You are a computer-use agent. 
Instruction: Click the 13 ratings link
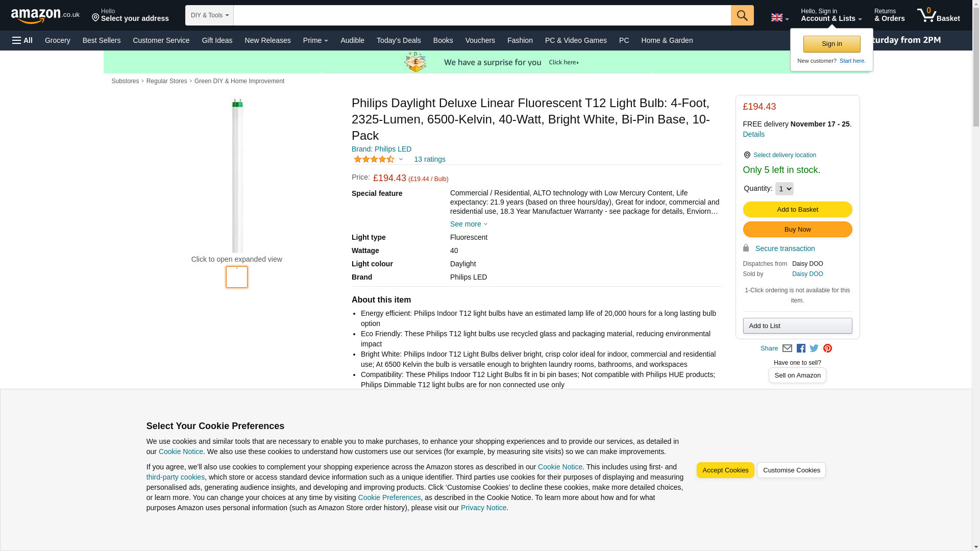[429, 160]
